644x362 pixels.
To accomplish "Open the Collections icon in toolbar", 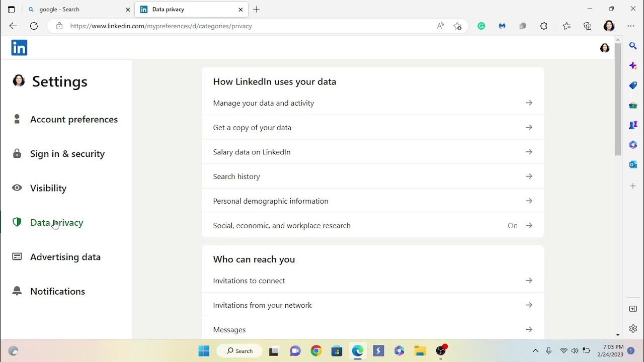I will pos(588,26).
